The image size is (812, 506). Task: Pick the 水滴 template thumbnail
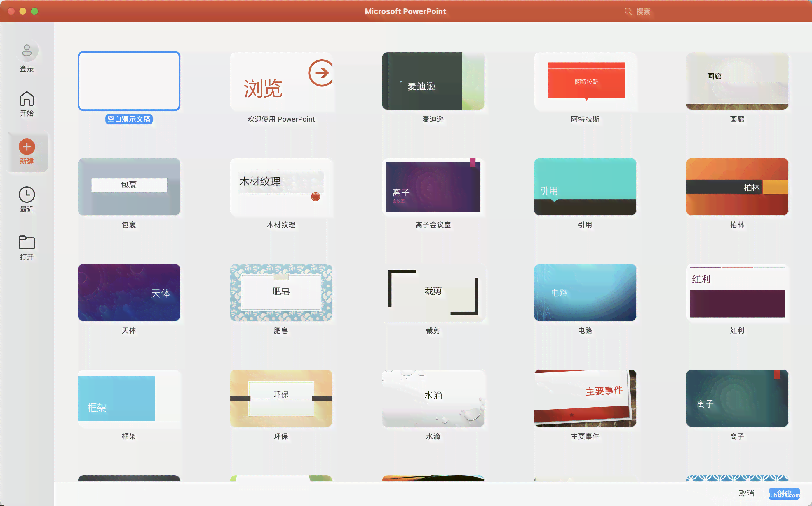[433, 398]
